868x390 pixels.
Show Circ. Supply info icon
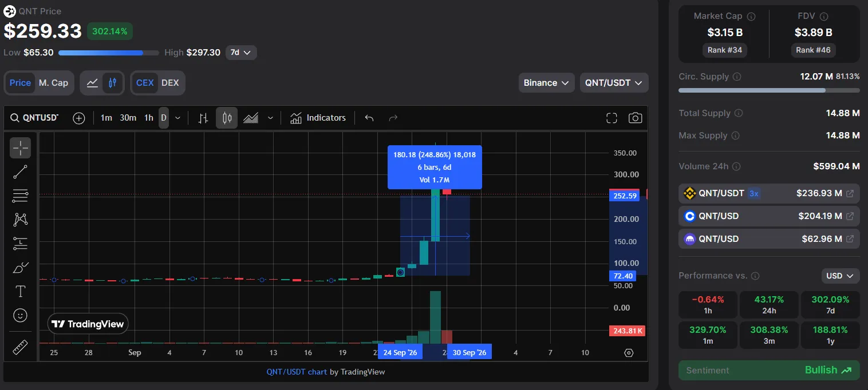737,77
